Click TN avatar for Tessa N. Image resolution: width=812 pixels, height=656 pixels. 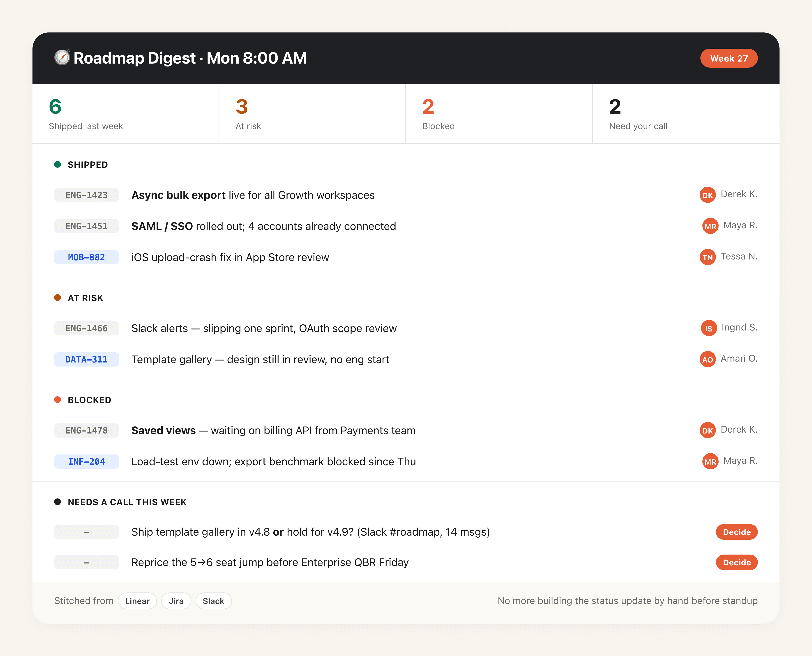point(707,257)
